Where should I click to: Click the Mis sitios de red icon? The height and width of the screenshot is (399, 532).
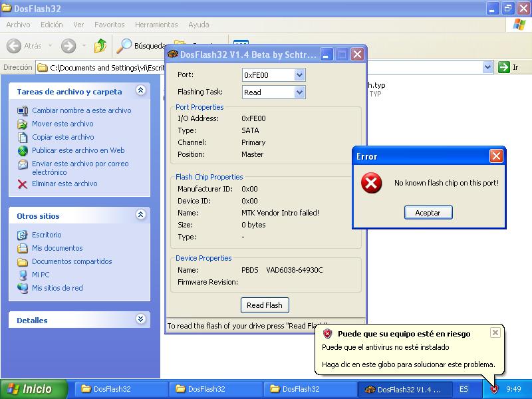(x=23, y=288)
